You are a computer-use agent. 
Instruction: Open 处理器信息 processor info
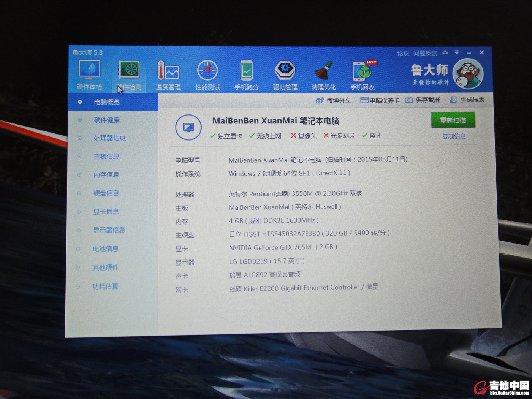(109, 138)
